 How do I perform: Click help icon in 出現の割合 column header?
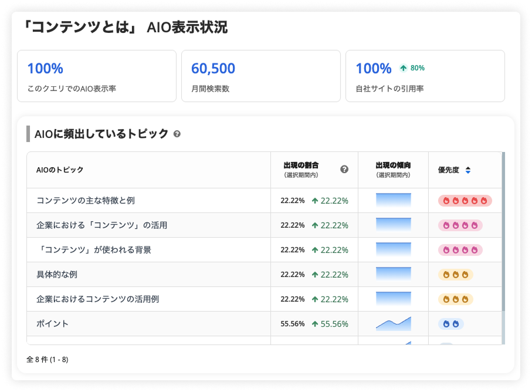344,170
